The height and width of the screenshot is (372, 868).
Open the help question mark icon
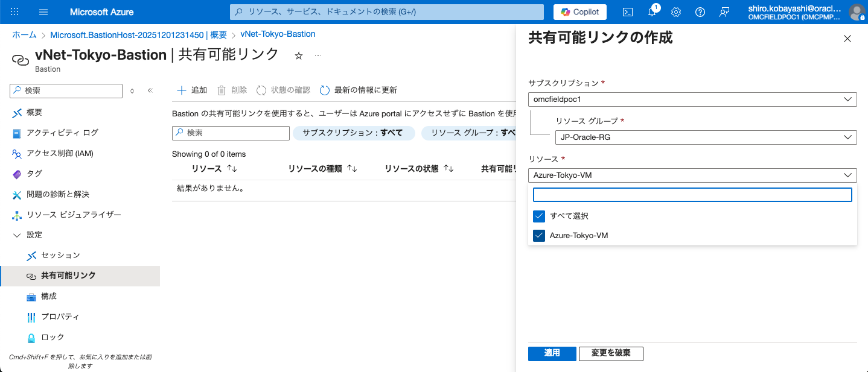point(700,11)
